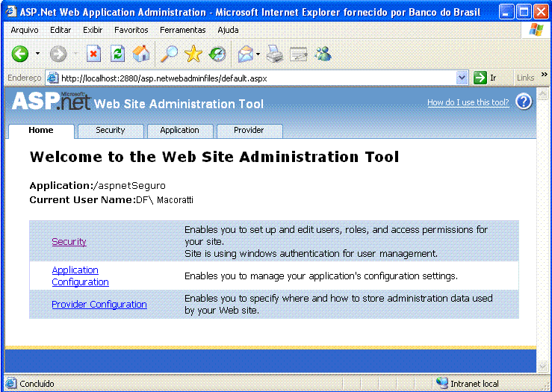Click the grayed Forward arrow button
Screen dimensions: 552x392
point(58,55)
